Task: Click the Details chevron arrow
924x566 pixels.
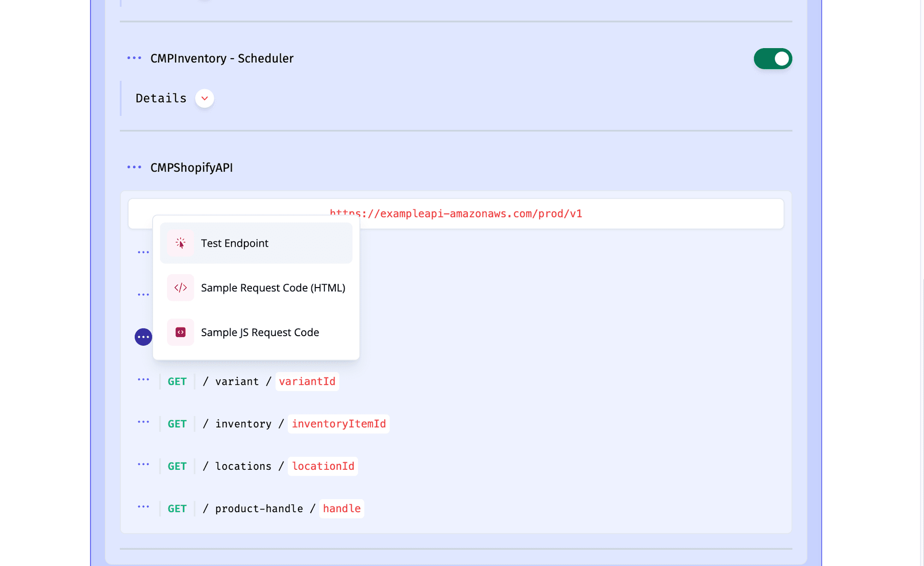Action: pos(204,98)
